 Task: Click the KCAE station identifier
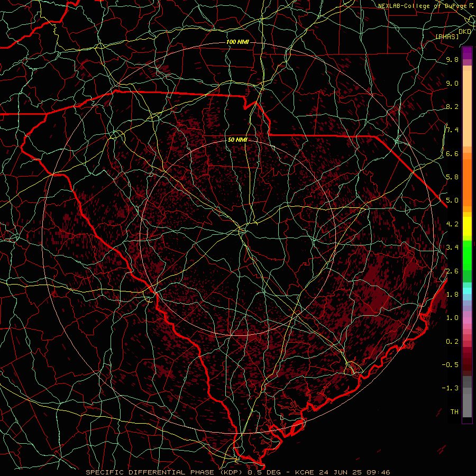(305, 472)
